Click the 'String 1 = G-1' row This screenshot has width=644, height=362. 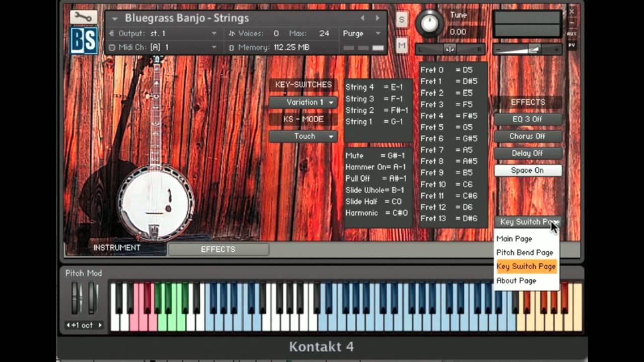click(x=374, y=122)
